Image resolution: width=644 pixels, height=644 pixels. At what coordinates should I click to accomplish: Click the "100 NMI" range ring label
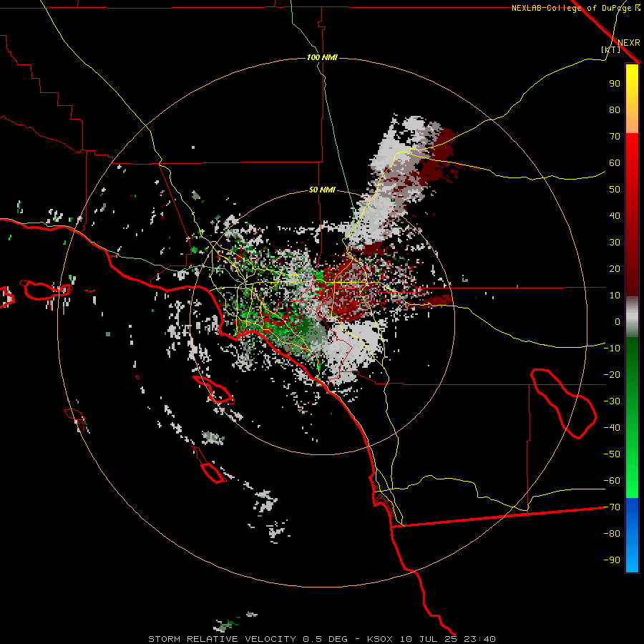(322, 57)
